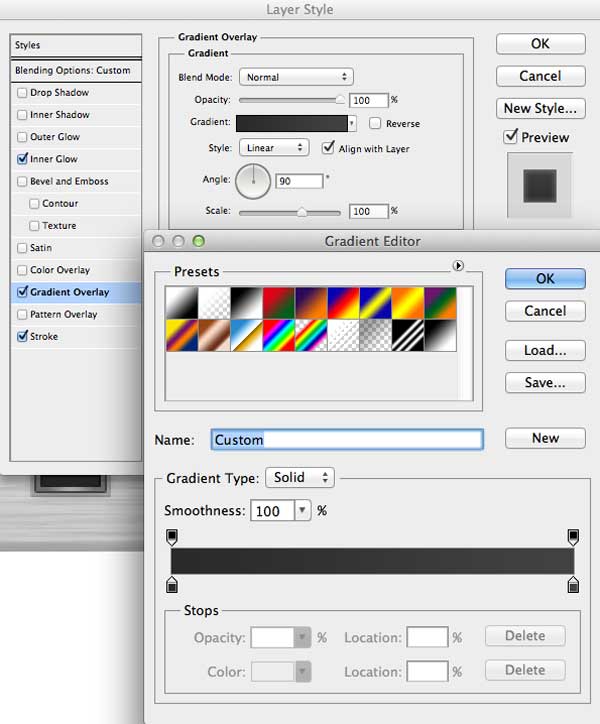Click the Gradient Overlay Opacity slider handle
600x724 pixels.
coord(340,99)
